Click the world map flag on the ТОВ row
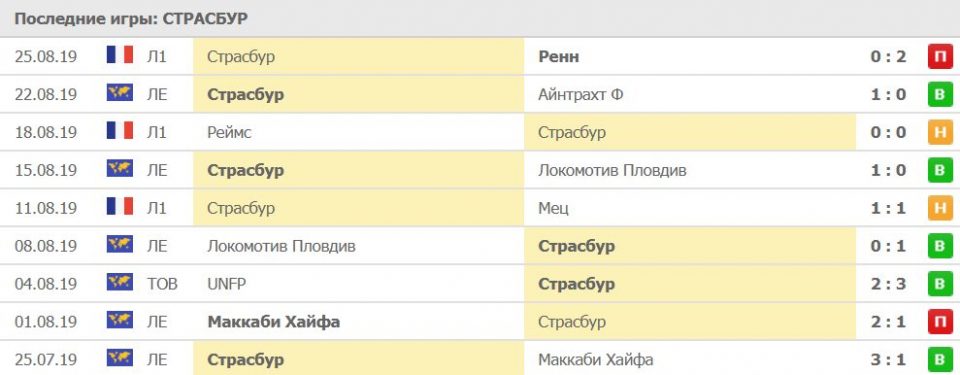The image size is (960, 375). [120, 282]
